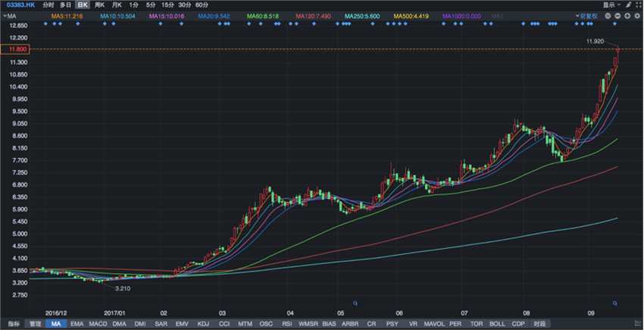Switch to the 30分 chart period

(x=184, y=5)
